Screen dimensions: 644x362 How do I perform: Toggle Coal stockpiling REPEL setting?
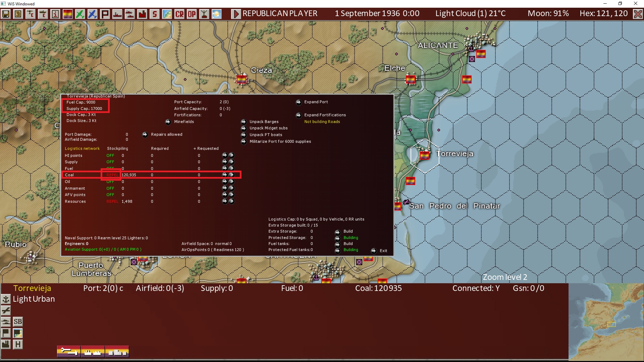tap(112, 175)
